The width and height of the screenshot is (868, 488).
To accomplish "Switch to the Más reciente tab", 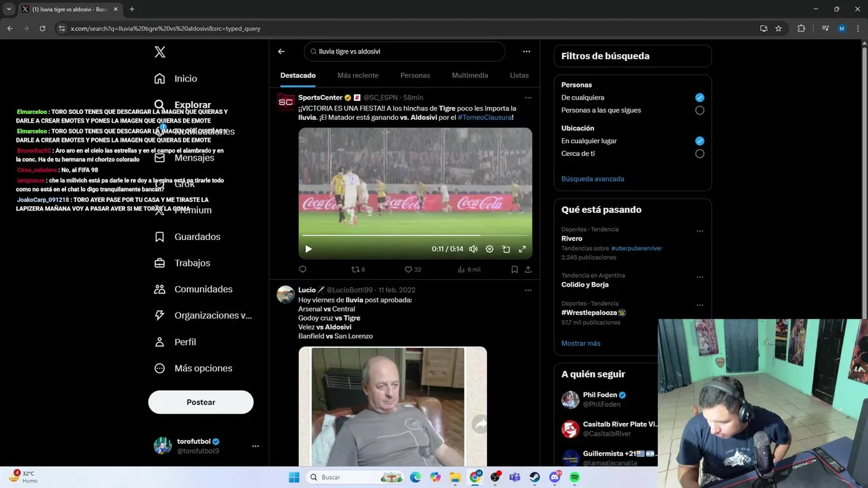I will pyautogui.click(x=358, y=75).
